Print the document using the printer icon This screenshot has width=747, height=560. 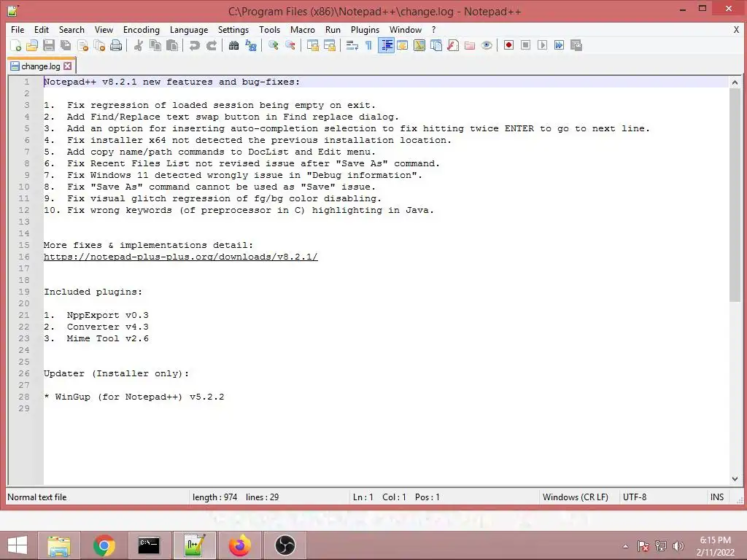click(x=116, y=46)
